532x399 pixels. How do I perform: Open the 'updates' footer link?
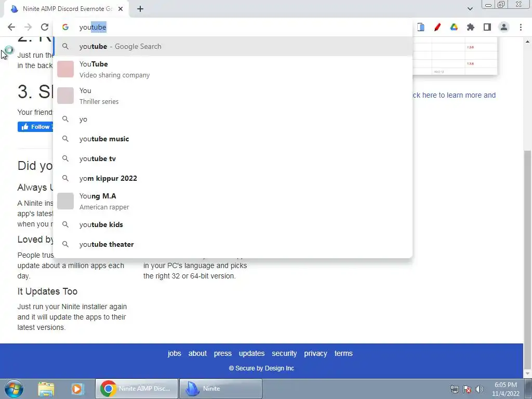pos(252,353)
